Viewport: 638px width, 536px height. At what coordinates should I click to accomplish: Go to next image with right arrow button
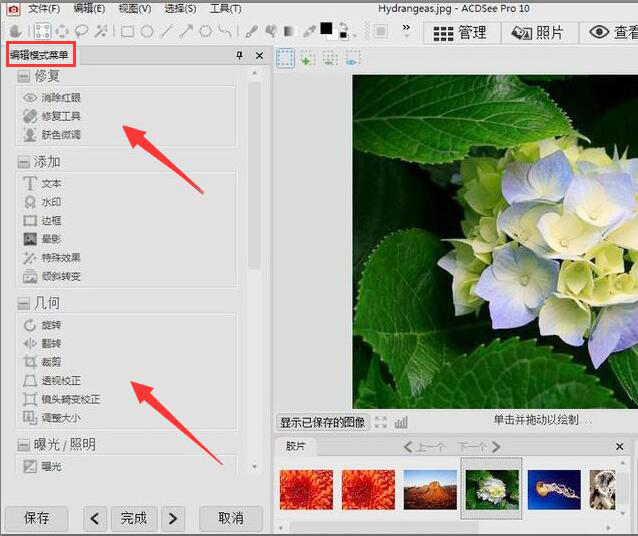tap(173, 518)
